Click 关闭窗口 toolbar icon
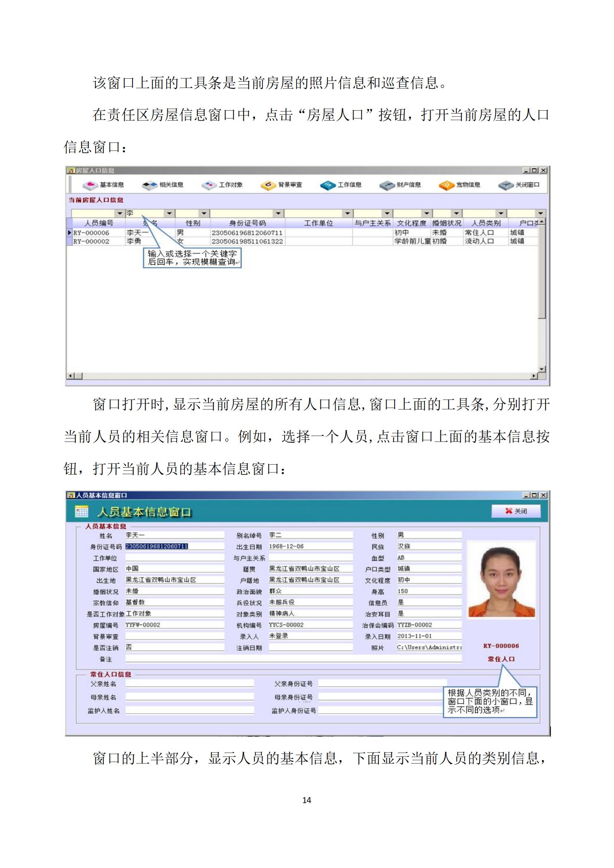This screenshot has width=614, height=868. tap(519, 185)
